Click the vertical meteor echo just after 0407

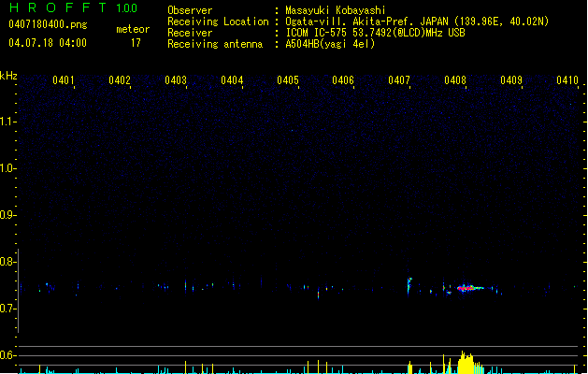pos(409,286)
